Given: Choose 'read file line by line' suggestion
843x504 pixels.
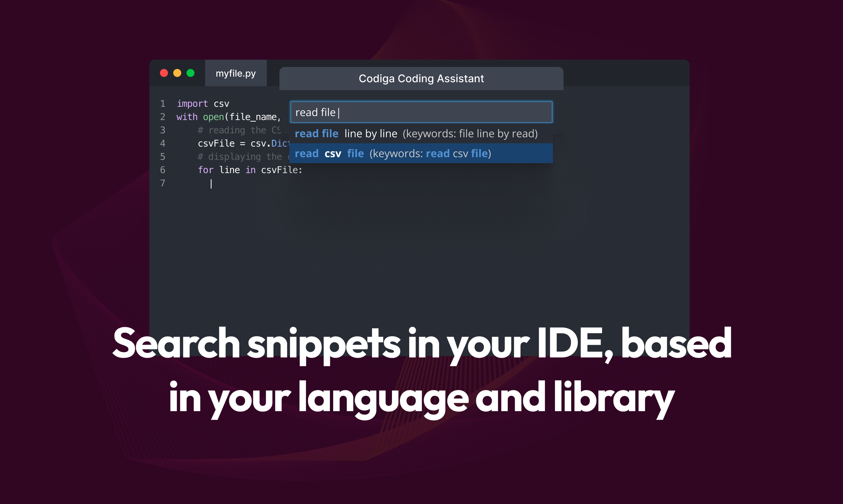Looking at the screenshot, I should [421, 134].
